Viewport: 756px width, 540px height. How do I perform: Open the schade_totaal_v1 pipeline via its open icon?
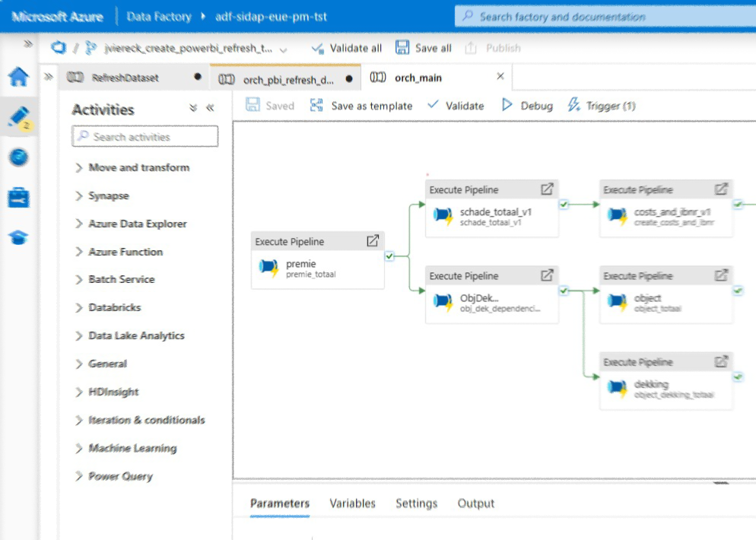(547, 189)
